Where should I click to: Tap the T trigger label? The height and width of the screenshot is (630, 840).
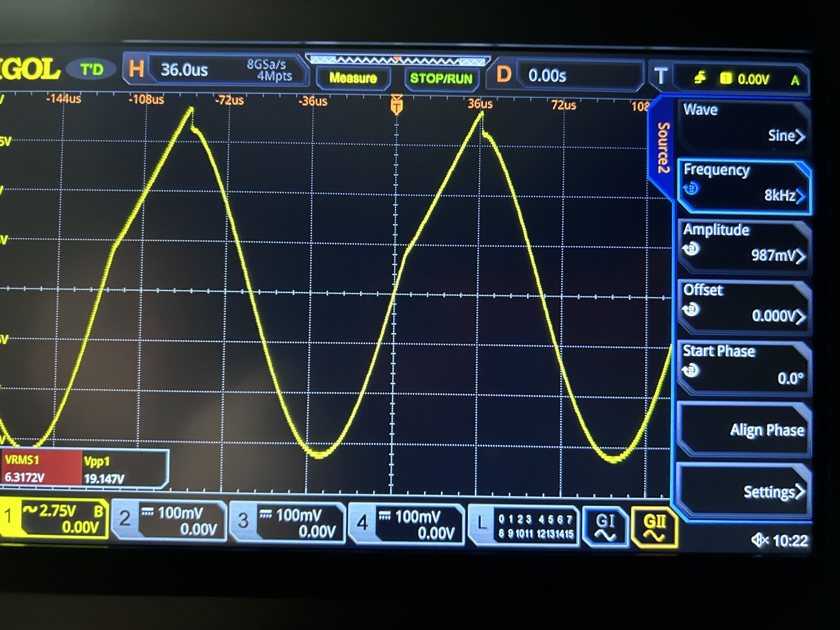click(660, 77)
